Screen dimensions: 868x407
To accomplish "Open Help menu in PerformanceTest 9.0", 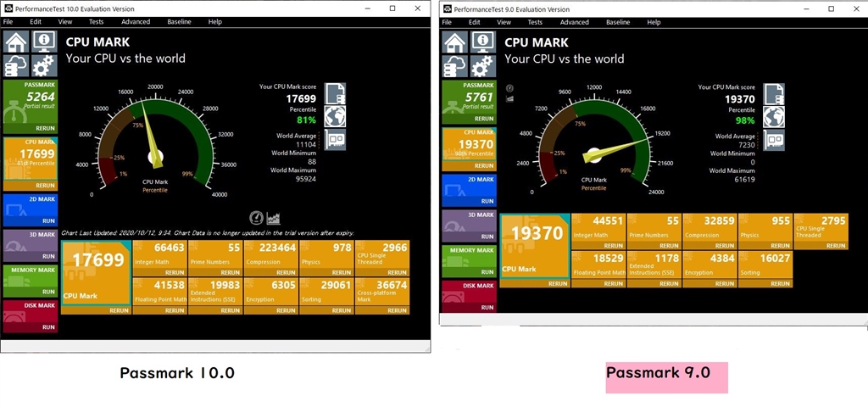I will coord(654,22).
